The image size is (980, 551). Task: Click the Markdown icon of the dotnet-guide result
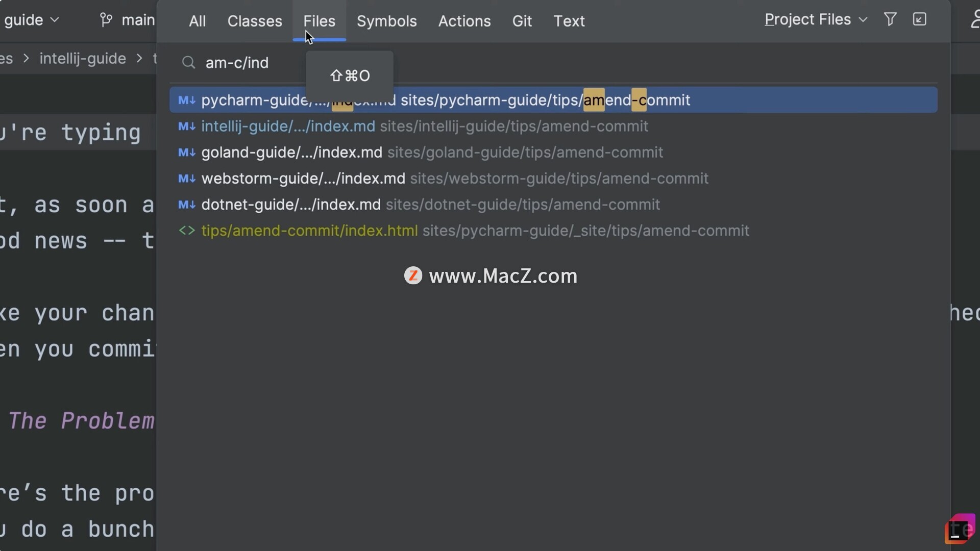click(186, 205)
